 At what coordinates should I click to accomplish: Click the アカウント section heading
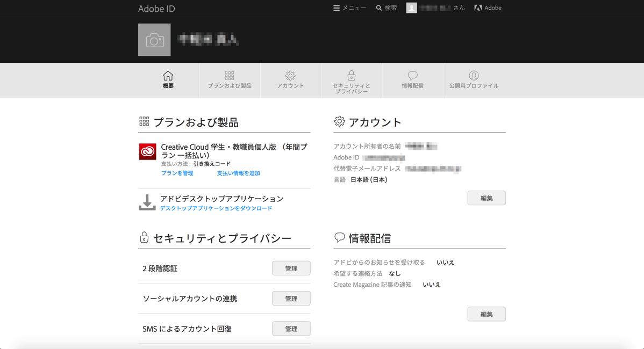tap(375, 122)
